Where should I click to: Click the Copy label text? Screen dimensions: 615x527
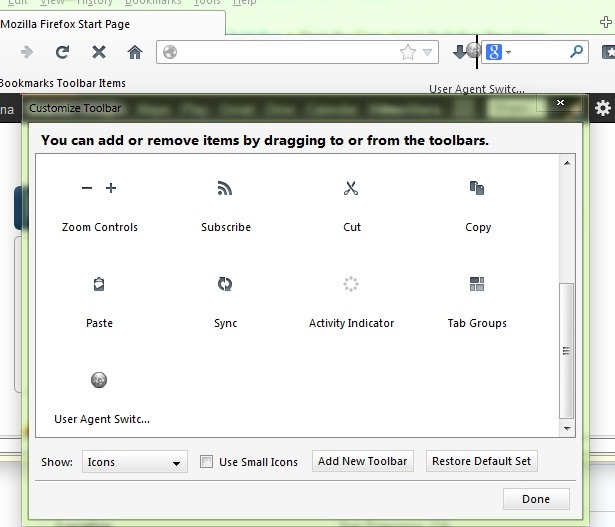tap(478, 227)
